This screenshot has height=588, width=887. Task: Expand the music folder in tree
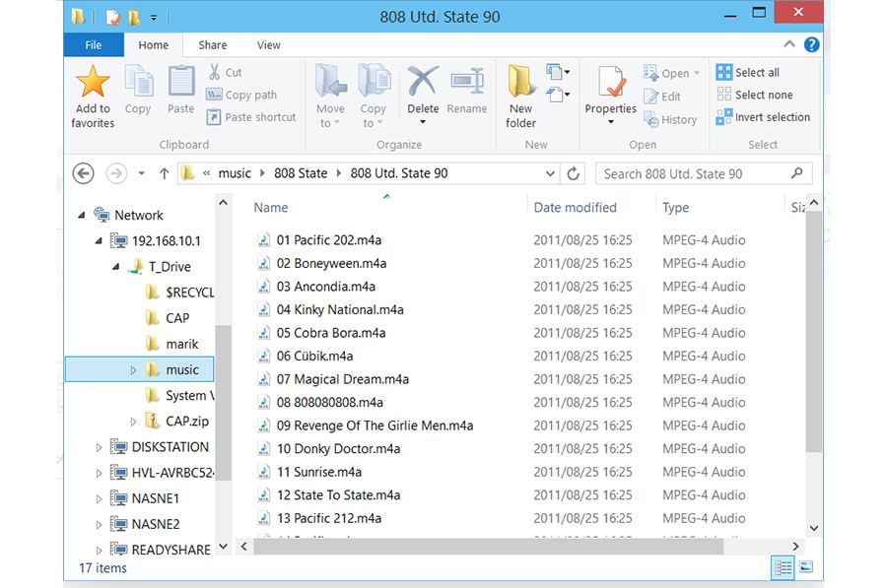[x=134, y=370]
